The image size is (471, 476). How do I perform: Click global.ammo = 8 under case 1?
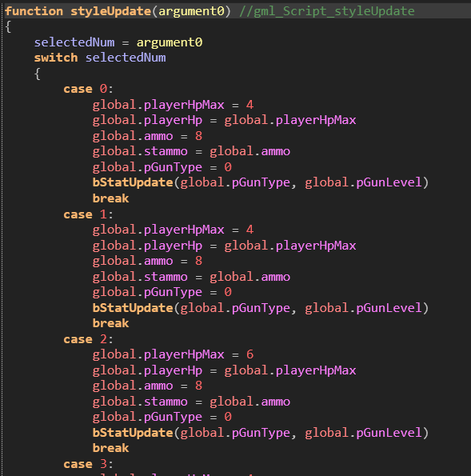coord(147,261)
